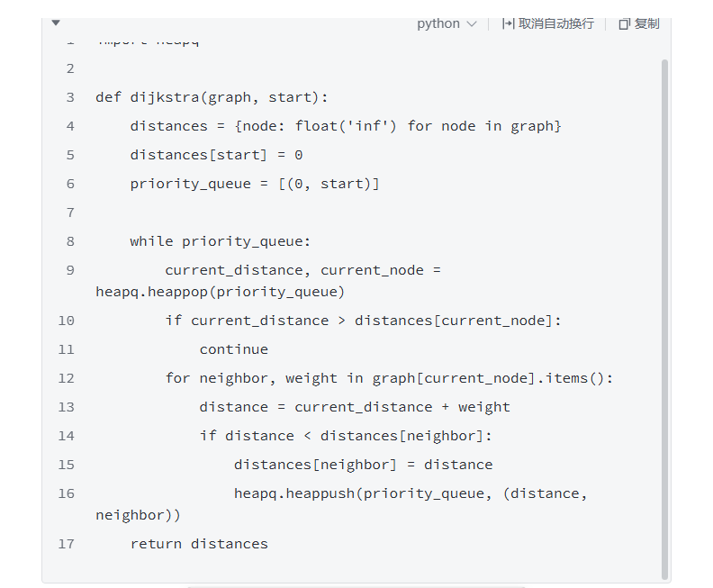
Task: Click the 'priority_queue = [(0, start)]' line
Action: tap(255, 184)
